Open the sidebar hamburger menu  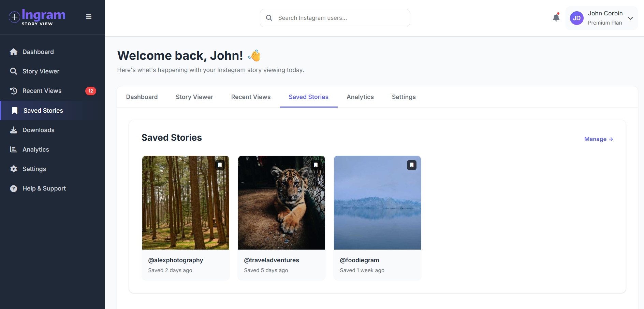pyautogui.click(x=89, y=17)
